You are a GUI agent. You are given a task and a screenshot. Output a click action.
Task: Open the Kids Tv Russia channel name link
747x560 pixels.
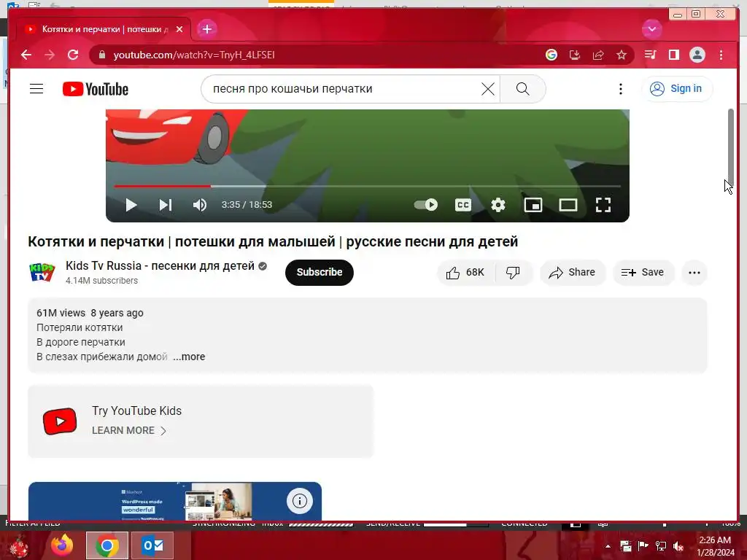[160, 265]
